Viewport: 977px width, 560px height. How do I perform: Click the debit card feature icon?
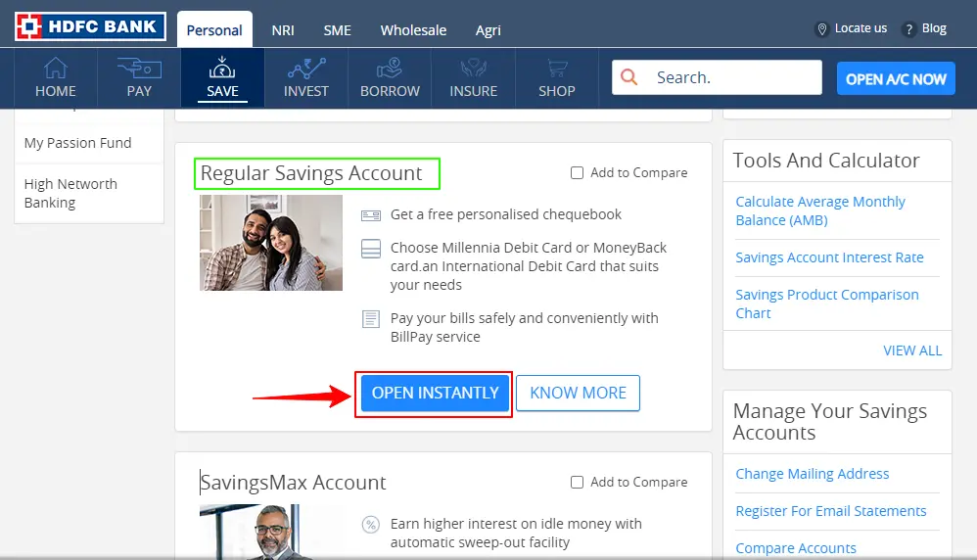coord(371,249)
